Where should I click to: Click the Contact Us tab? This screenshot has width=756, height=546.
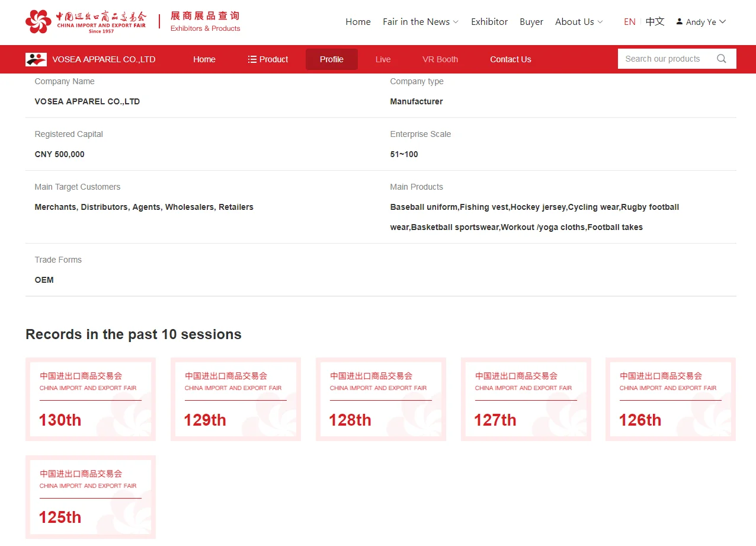click(510, 59)
